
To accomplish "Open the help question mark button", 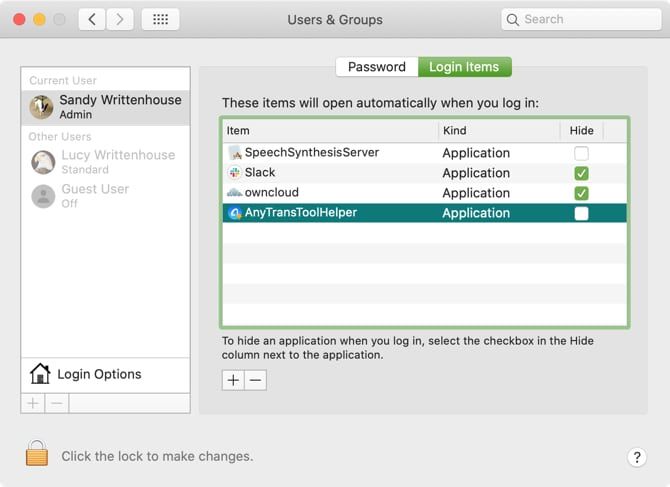I will pos(637,457).
